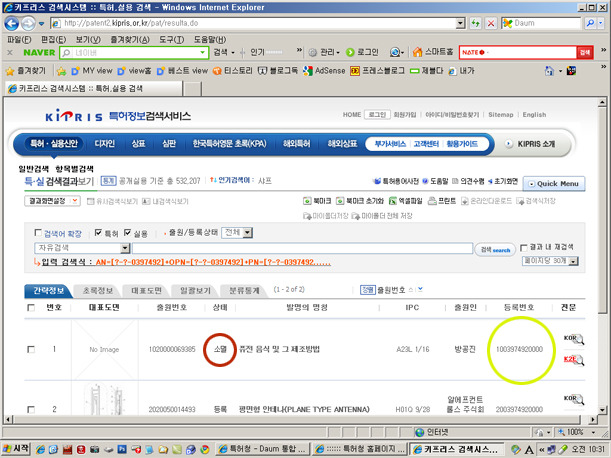Click the browser Back arrow button
This screenshot has width=611, height=458.
point(11,23)
